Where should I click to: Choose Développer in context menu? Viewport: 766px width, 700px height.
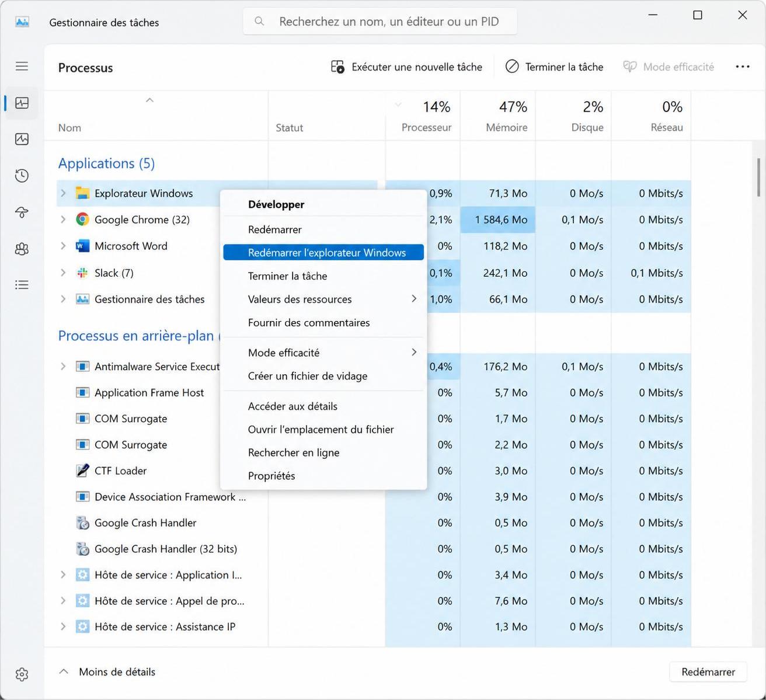pos(323,204)
